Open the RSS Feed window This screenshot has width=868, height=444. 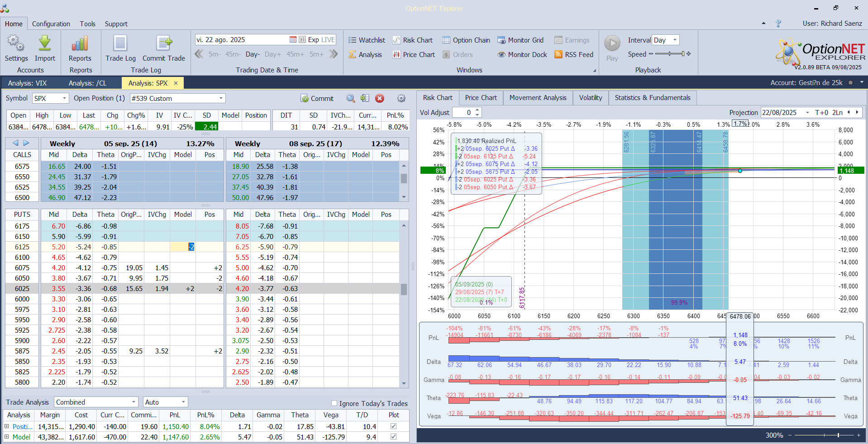574,55
